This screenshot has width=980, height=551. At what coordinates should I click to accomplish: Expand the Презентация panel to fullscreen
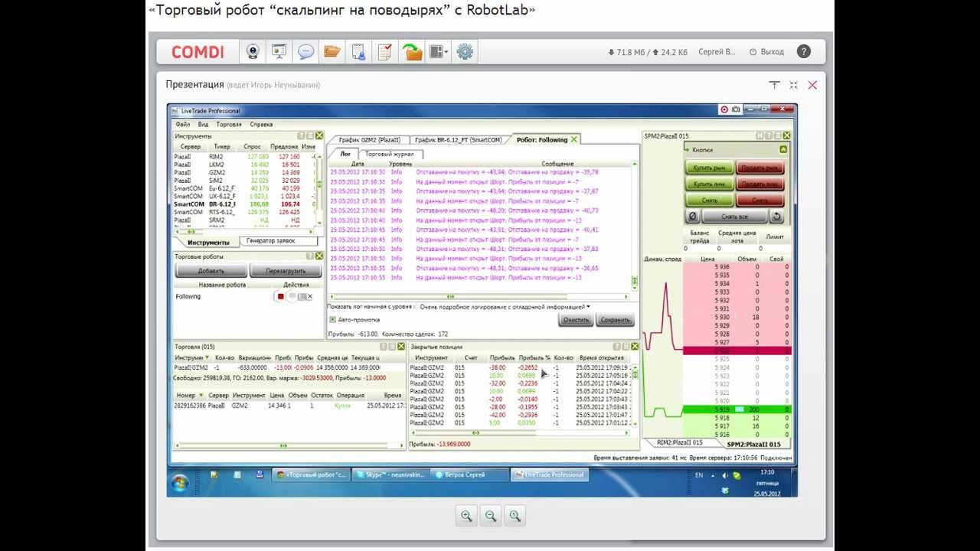[793, 85]
